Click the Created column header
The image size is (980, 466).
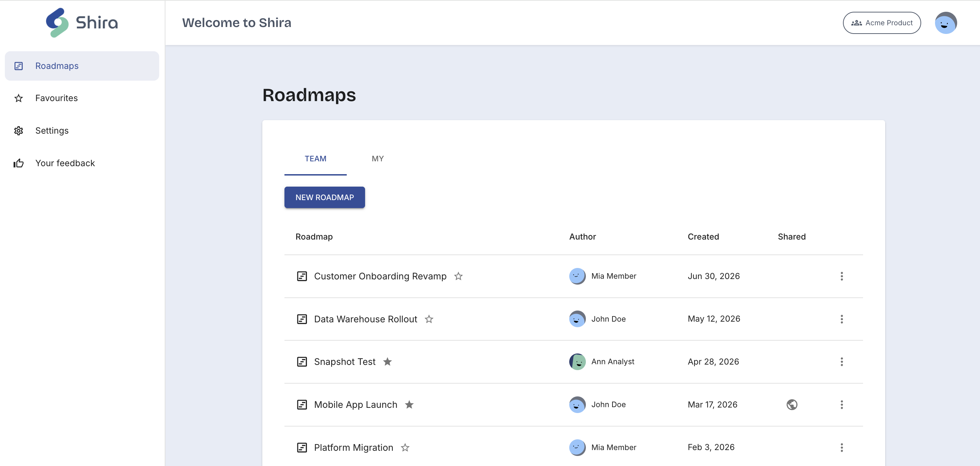(703, 237)
